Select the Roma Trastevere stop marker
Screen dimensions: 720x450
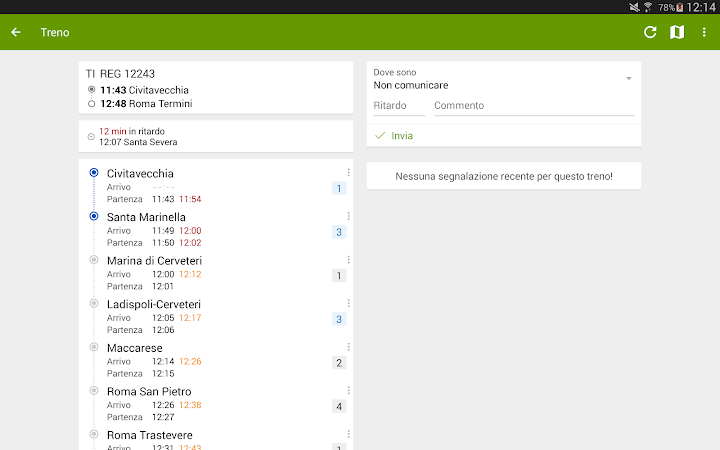coord(94,434)
